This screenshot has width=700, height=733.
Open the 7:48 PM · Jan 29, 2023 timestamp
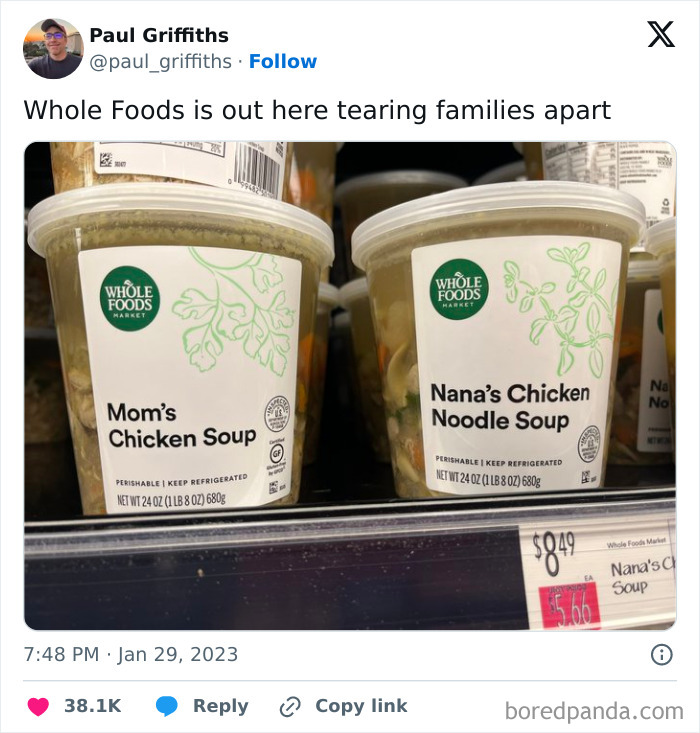point(131,655)
